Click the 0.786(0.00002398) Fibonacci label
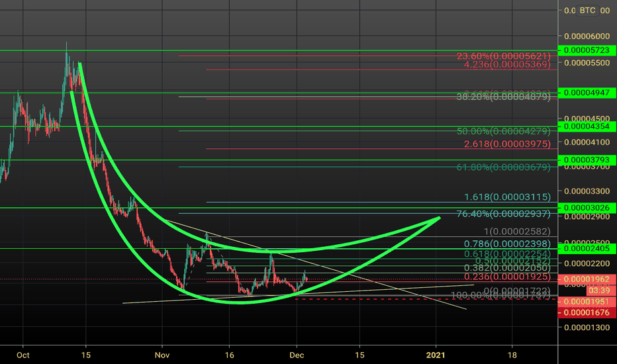This screenshot has height=364, width=617. click(x=507, y=244)
